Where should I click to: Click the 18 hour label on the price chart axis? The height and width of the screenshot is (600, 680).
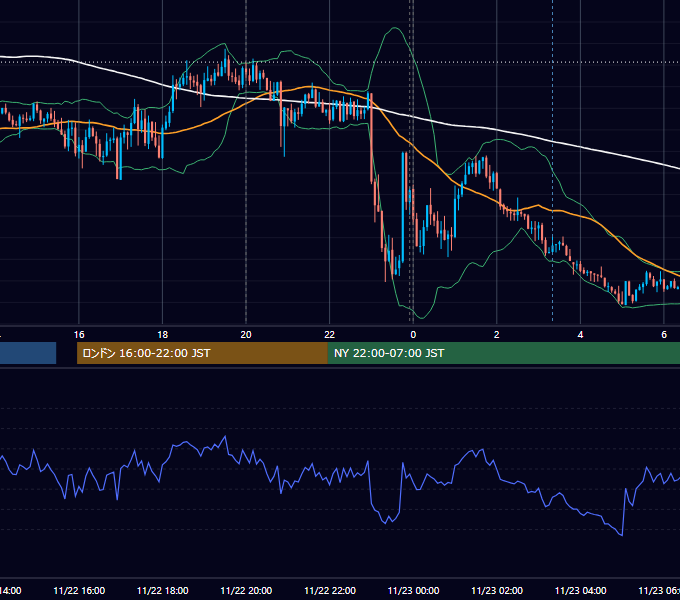tap(162, 334)
